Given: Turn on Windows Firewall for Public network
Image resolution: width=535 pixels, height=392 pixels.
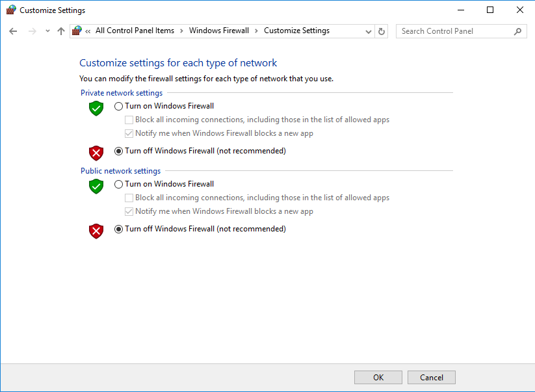Looking at the screenshot, I should click(x=118, y=184).
